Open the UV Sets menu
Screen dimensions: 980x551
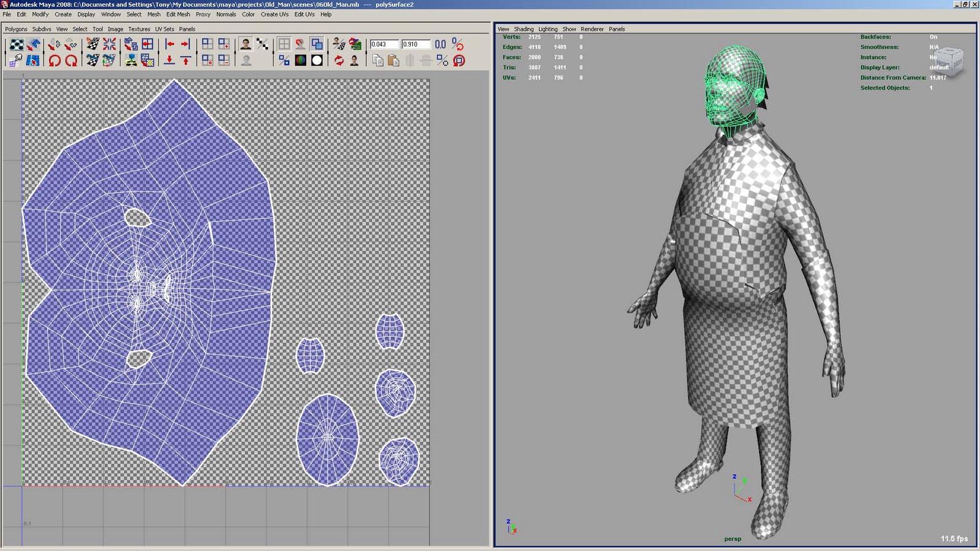(164, 29)
